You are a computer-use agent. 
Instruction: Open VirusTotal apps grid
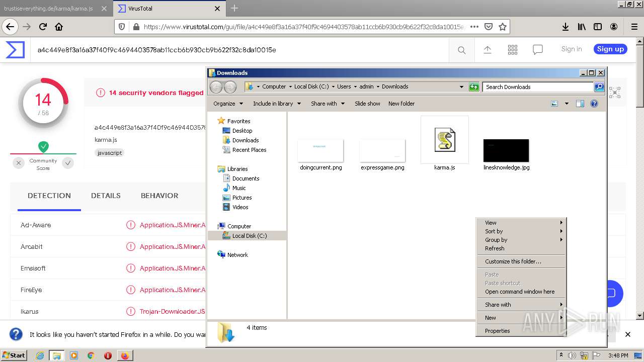coord(513,50)
